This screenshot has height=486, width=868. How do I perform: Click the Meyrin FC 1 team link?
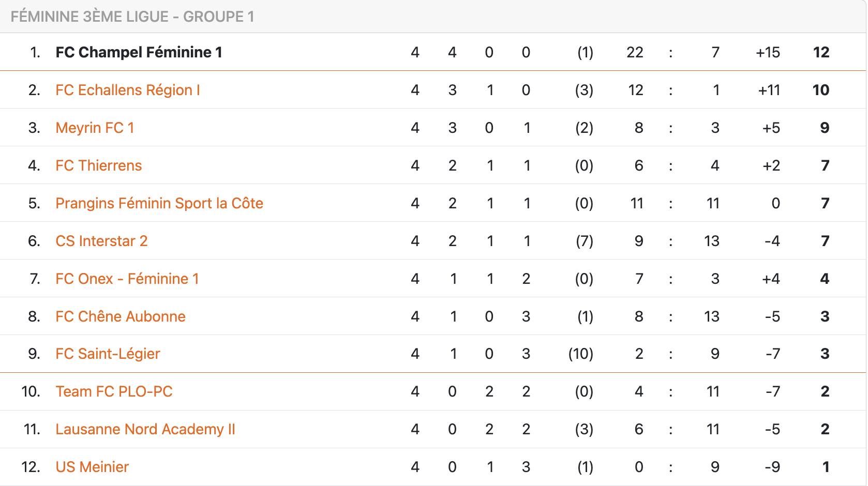(95, 128)
